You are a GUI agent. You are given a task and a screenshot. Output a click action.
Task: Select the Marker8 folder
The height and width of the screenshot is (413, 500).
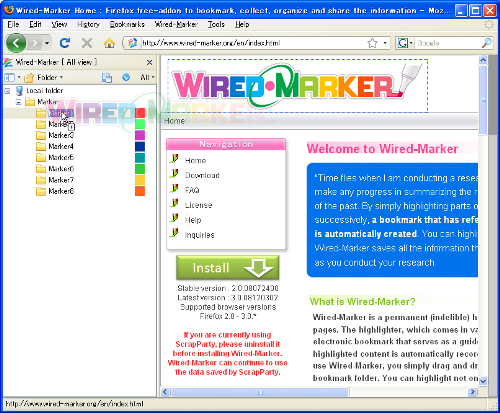coord(61,191)
